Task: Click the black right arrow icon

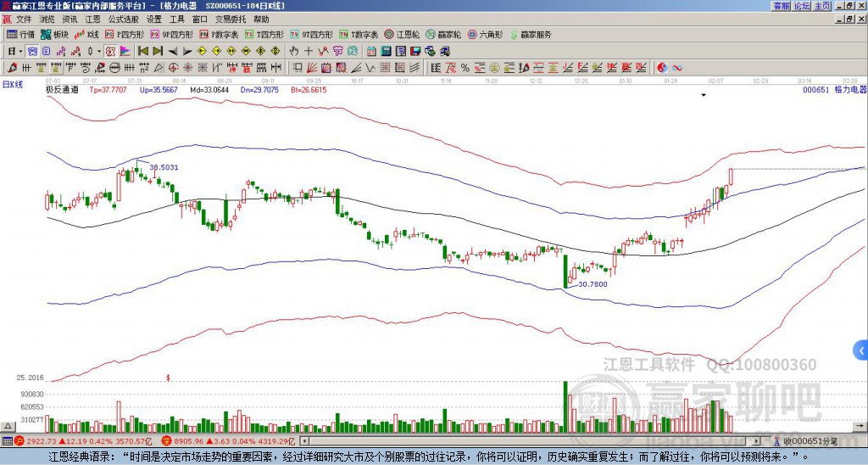Action: [x=187, y=52]
